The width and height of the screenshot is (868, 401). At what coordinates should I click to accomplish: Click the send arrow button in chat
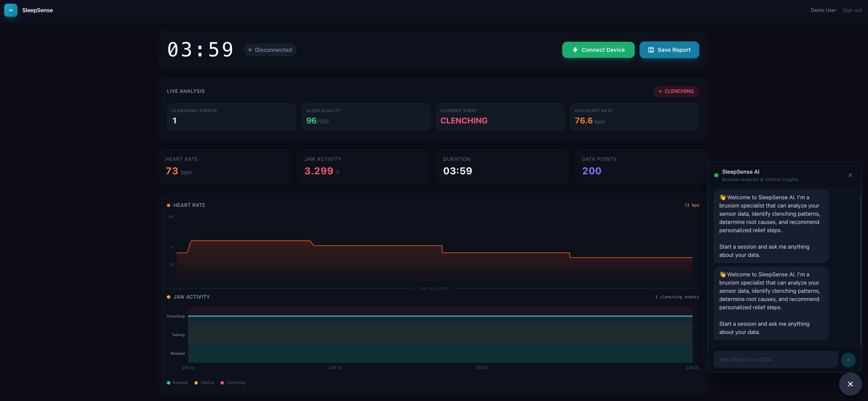click(x=848, y=360)
